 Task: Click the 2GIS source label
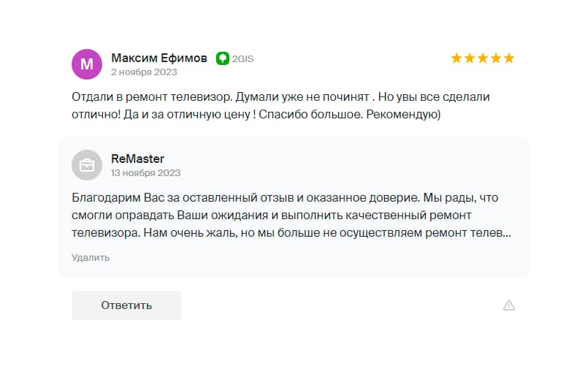243,58
